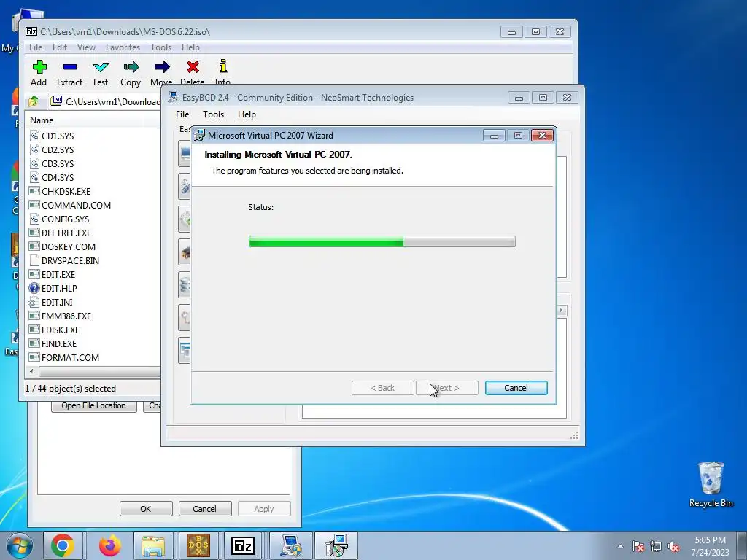Open the EasyBCD Help menu
Viewport: 747px width, 560px height.
(247, 114)
